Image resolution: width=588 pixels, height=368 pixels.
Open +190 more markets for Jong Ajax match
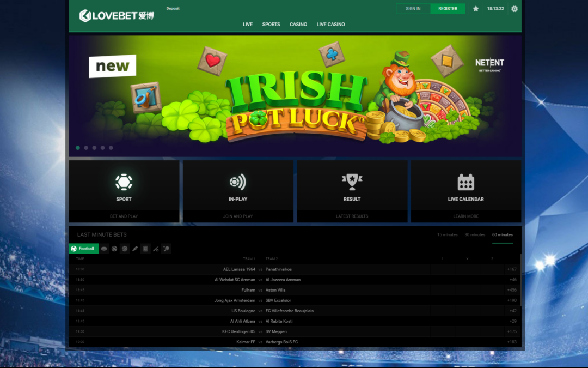511,300
